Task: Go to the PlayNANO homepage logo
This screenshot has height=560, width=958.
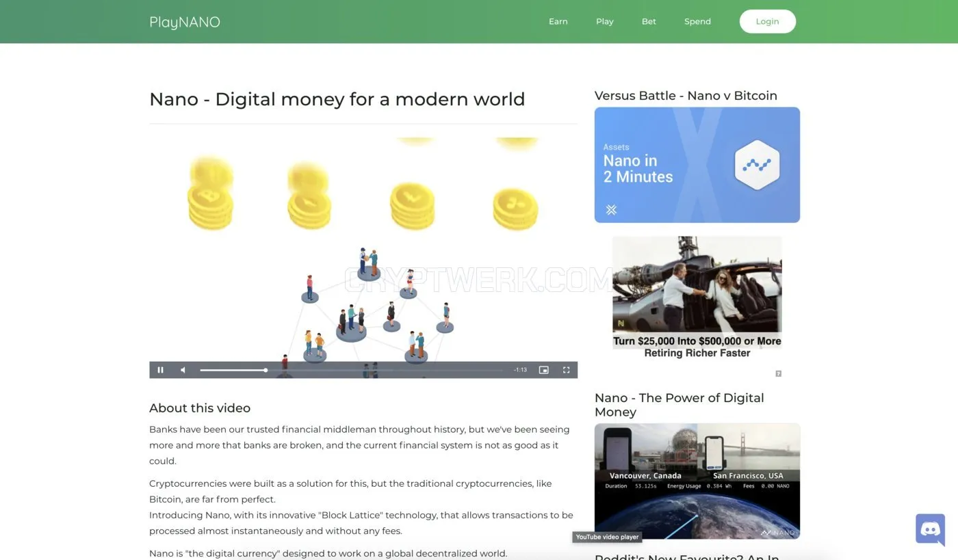Action: coord(185,22)
